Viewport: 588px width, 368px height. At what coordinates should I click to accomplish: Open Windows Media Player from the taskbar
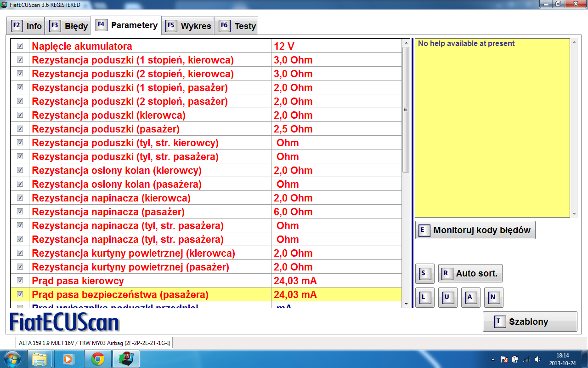coord(68,359)
